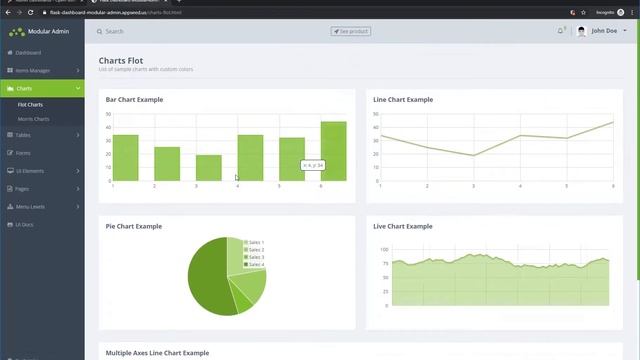Click the Menu Levels sitemap icon
Screen dimensions: 640x360
[10, 207]
